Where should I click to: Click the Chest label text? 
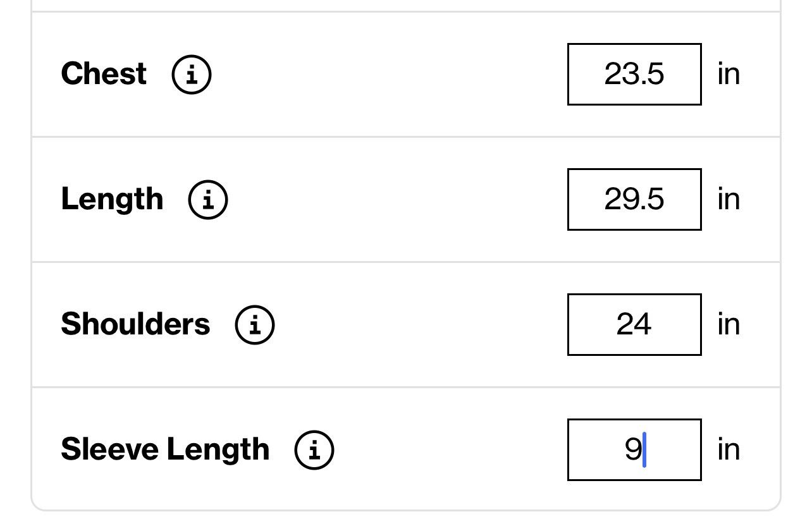(104, 73)
